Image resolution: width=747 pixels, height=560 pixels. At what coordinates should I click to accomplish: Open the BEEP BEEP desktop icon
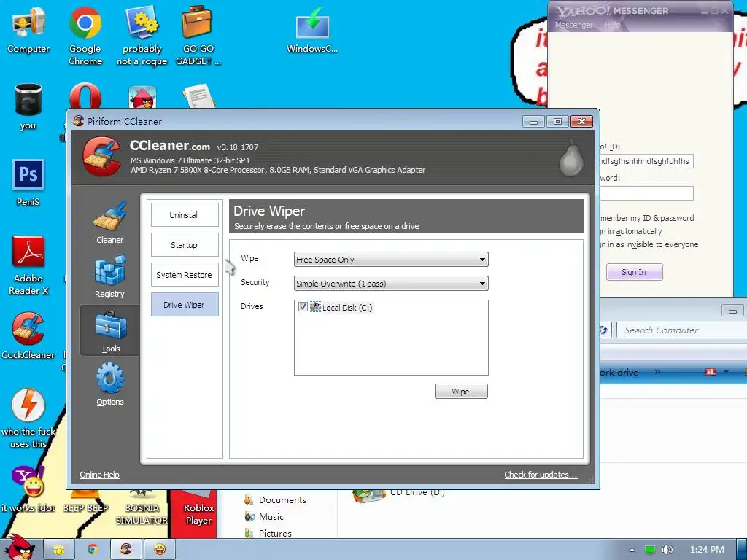click(85, 502)
